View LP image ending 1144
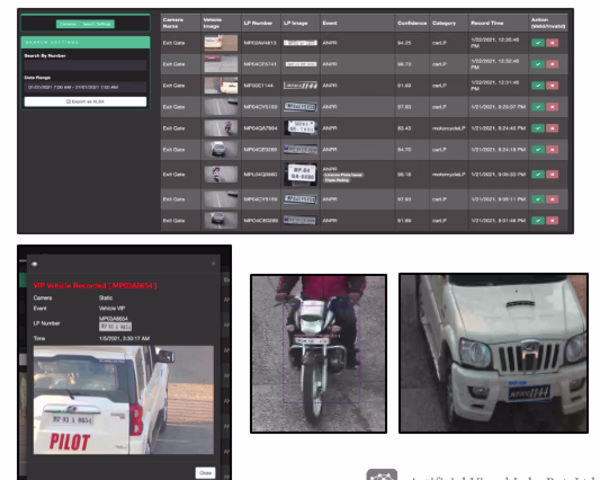The height and width of the screenshot is (480, 600). pos(300,85)
